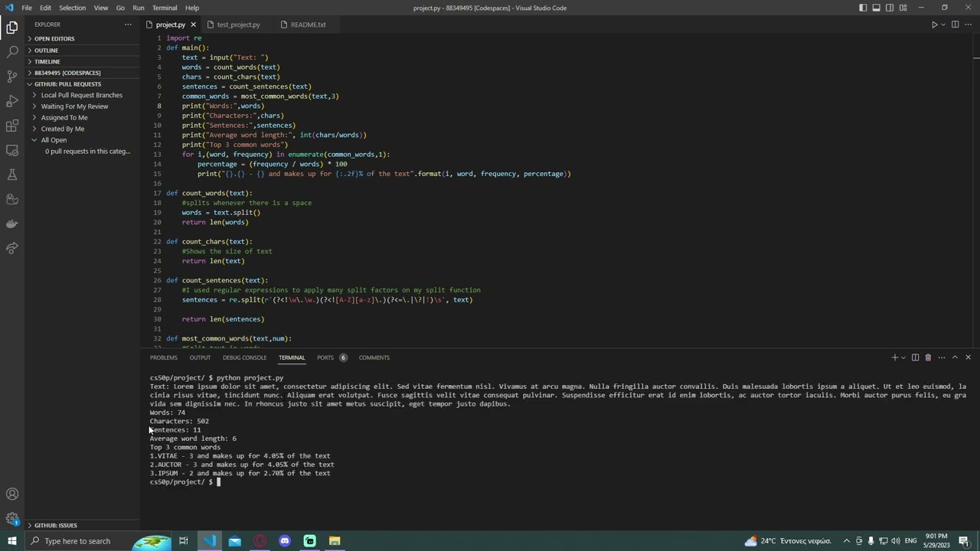Expand the Timeline section
The image size is (980, 551).
click(x=83, y=61)
